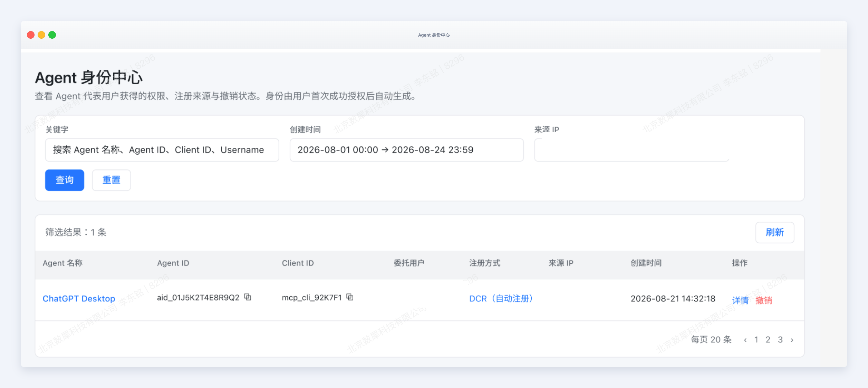
Task: Open the ChatGPT Desktop agent link
Action: 79,299
